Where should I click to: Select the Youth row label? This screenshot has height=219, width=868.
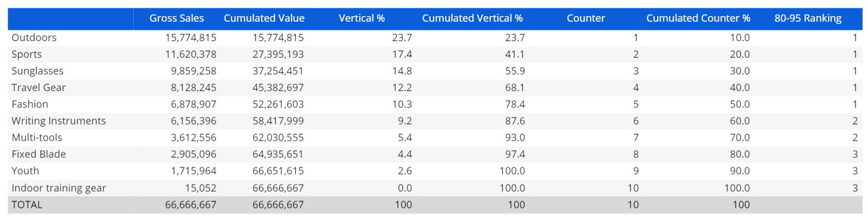click(26, 171)
